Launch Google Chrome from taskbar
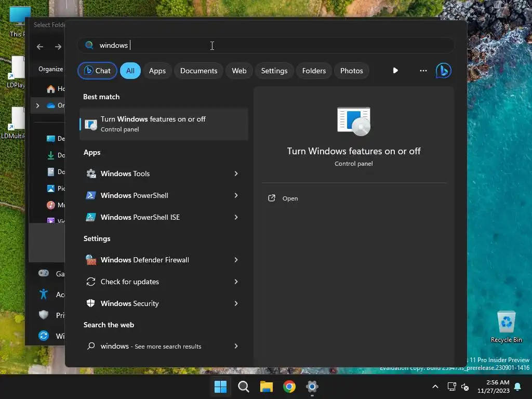Screen dimensions: 532x399 pyautogui.click(x=289, y=387)
